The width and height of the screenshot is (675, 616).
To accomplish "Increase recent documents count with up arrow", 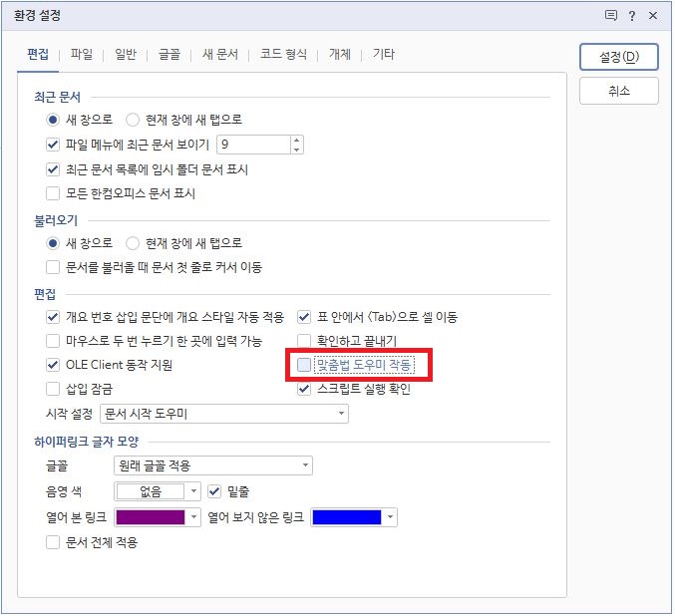I will [x=296, y=141].
